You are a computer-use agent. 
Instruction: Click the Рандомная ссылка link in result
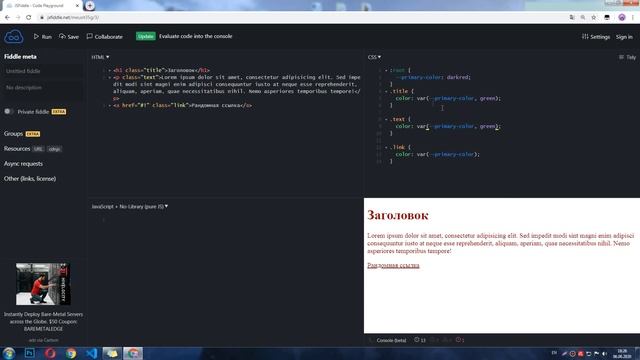pyautogui.click(x=393, y=265)
